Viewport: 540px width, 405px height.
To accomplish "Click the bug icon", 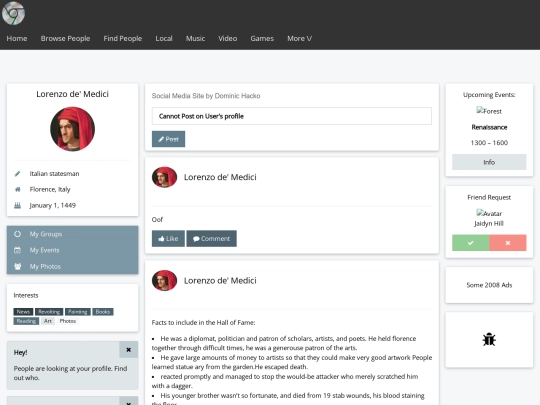I will tap(489, 340).
